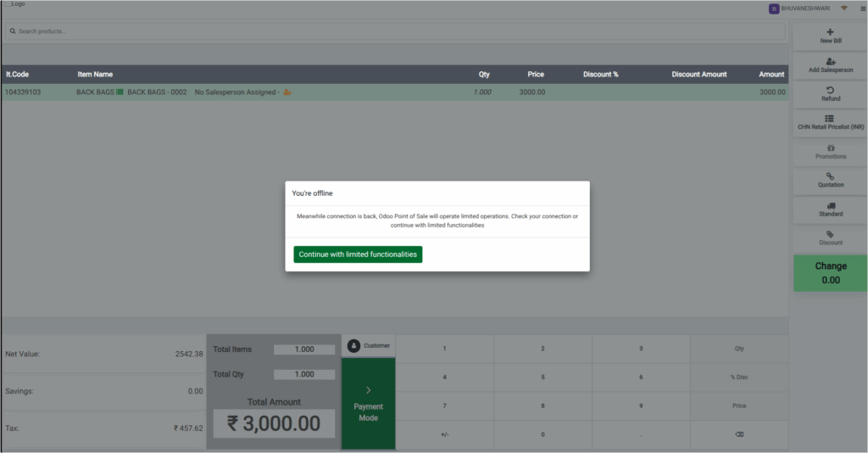Click the Amount column header

771,74
